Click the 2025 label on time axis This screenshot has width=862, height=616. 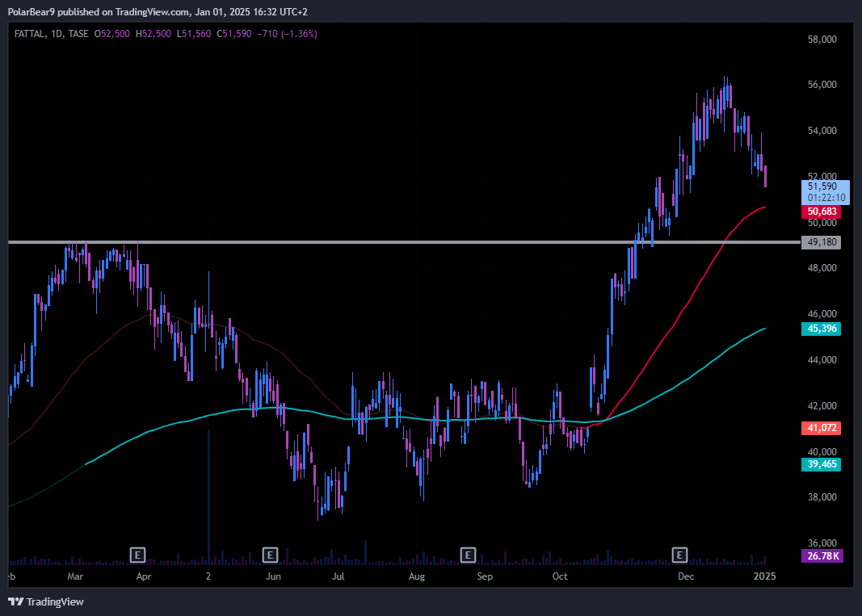(x=764, y=576)
